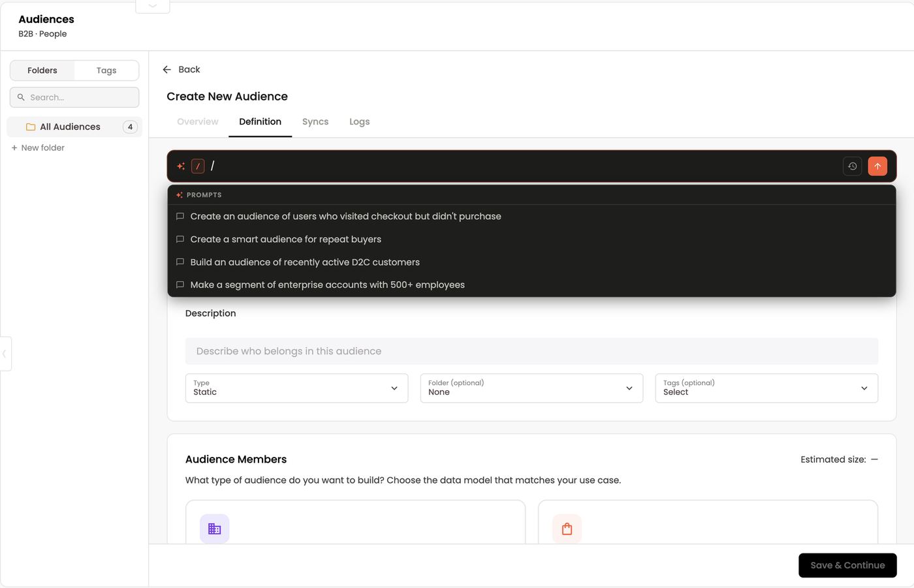Submit prompt with the orange arrow button
Viewport: 914px width, 588px height.
tap(877, 166)
